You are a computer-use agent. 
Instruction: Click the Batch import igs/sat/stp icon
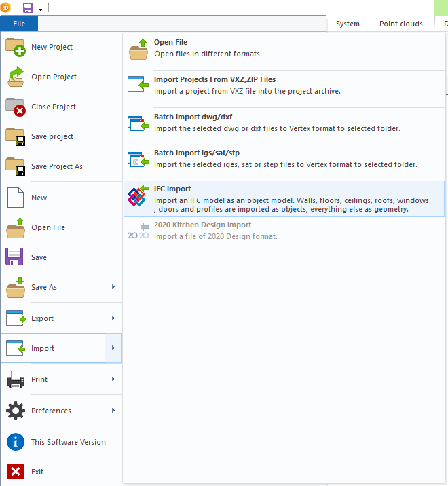[138, 159]
